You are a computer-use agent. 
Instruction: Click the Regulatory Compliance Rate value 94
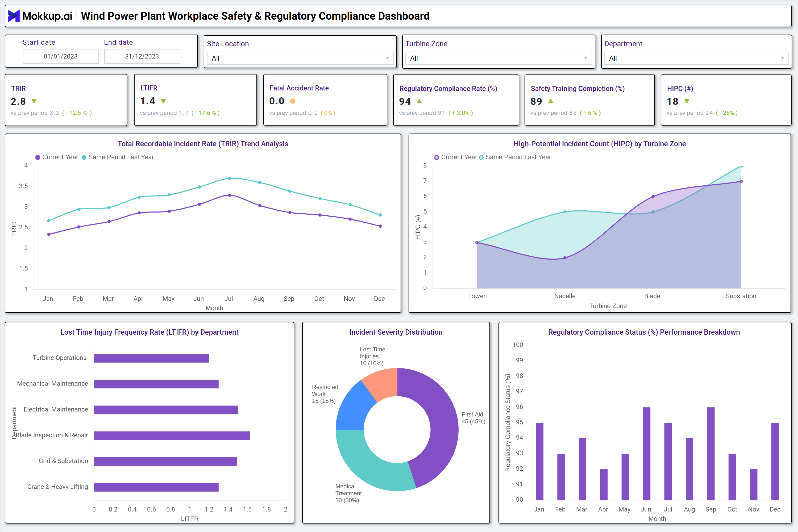click(x=405, y=101)
